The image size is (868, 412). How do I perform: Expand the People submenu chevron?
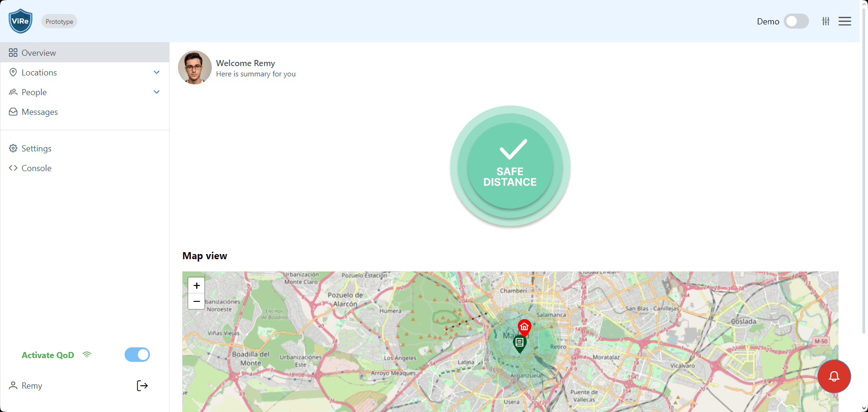[x=156, y=92]
